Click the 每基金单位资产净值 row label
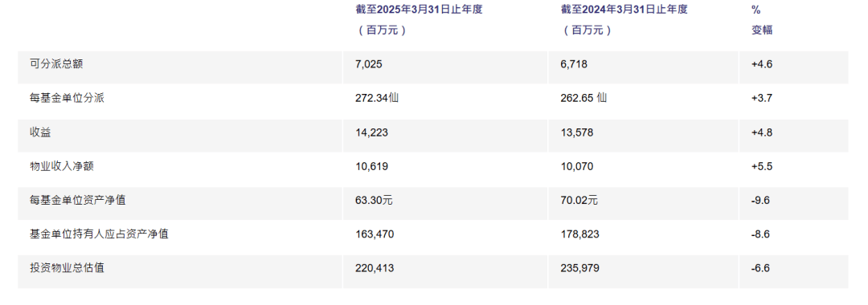 tap(78, 200)
